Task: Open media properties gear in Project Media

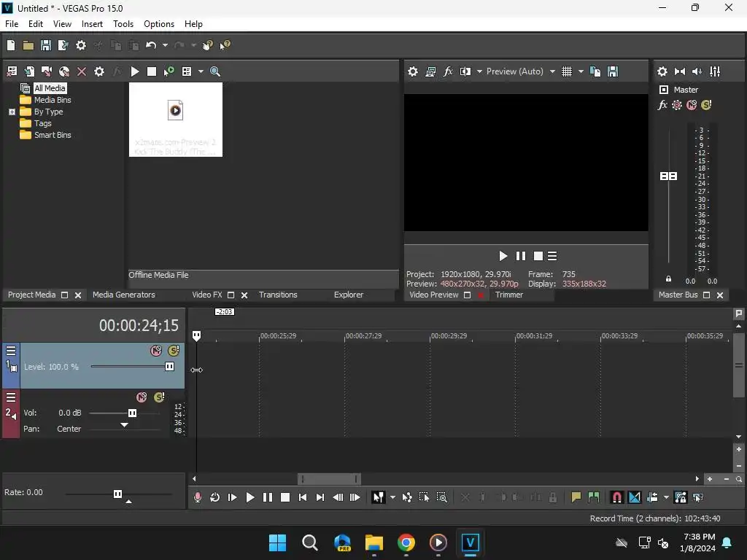Action: [99, 71]
